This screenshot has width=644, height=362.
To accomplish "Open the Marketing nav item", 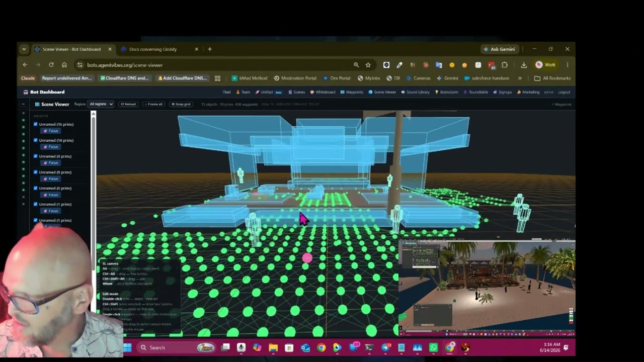I will coord(528,92).
